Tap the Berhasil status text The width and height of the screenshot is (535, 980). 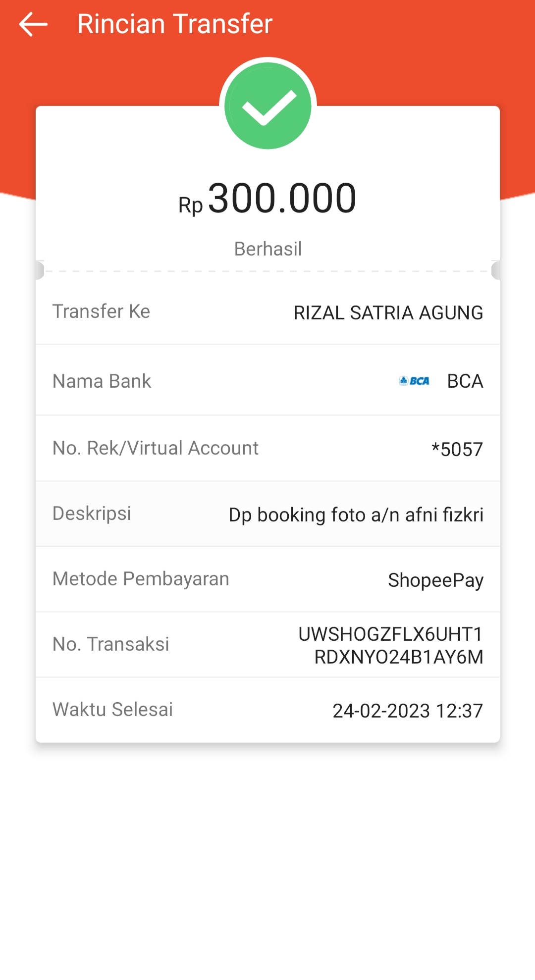tap(268, 249)
